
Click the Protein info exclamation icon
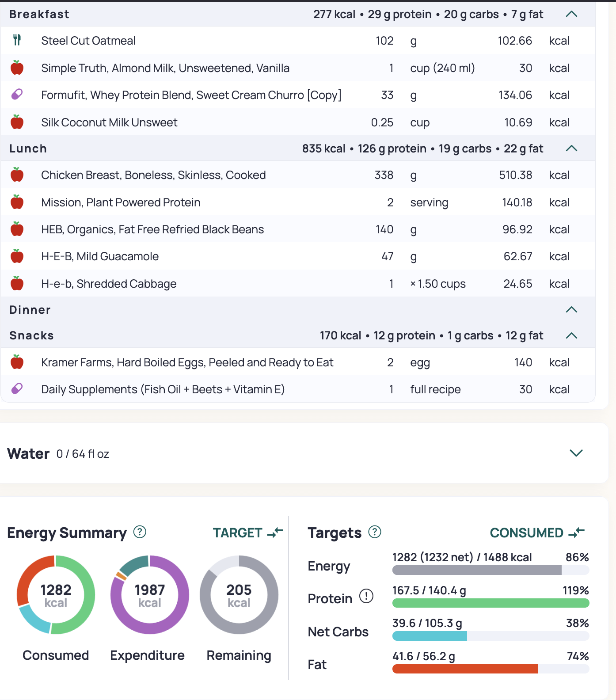click(366, 597)
